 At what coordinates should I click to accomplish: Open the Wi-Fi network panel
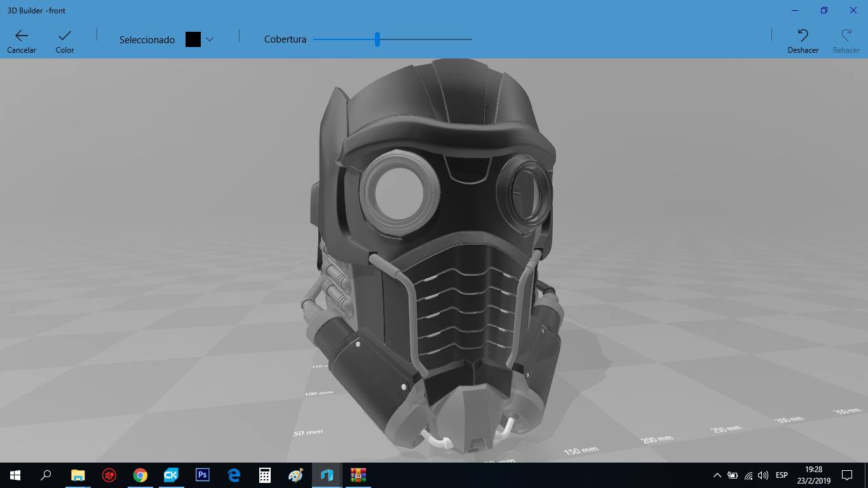pos(749,475)
